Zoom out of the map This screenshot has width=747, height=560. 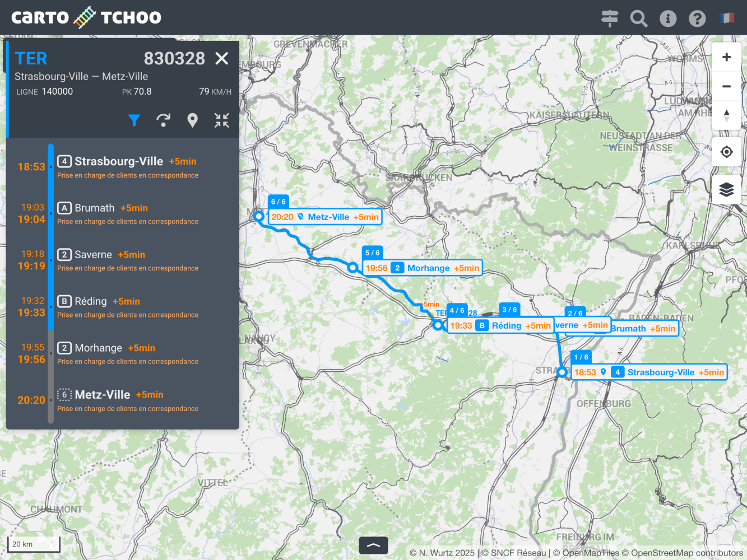click(726, 86)
